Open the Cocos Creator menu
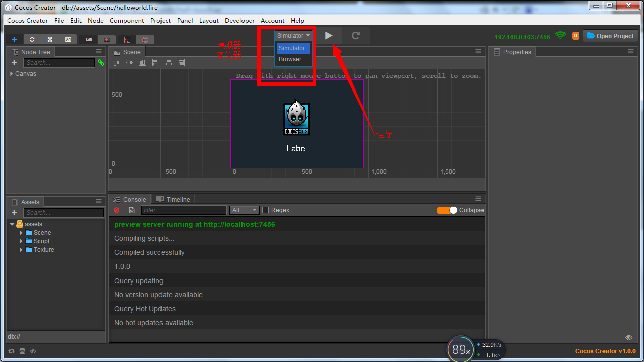The image size is (644, 362). tap(28, 21)
